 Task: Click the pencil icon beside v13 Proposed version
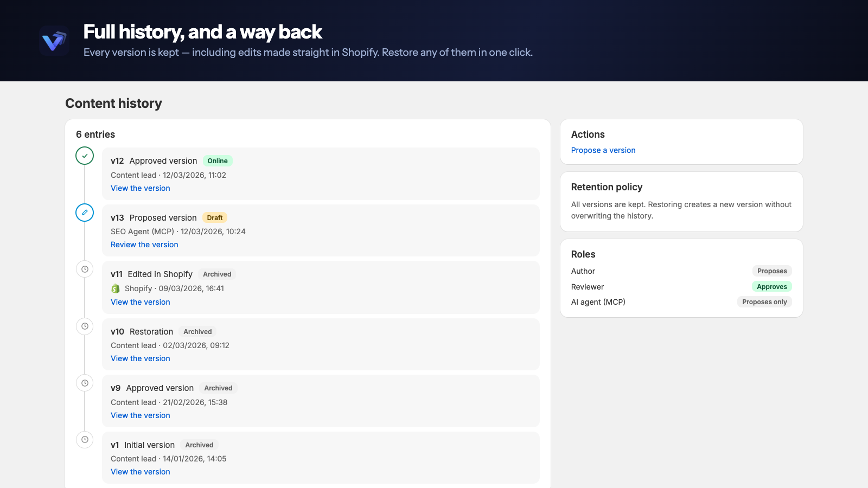pyautogui.click(x=85, y=213)
